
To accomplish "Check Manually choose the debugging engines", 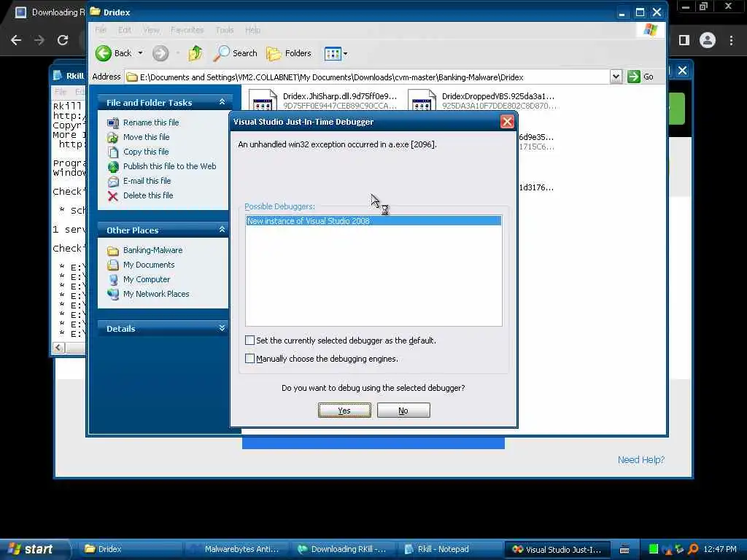I will 249,359.
